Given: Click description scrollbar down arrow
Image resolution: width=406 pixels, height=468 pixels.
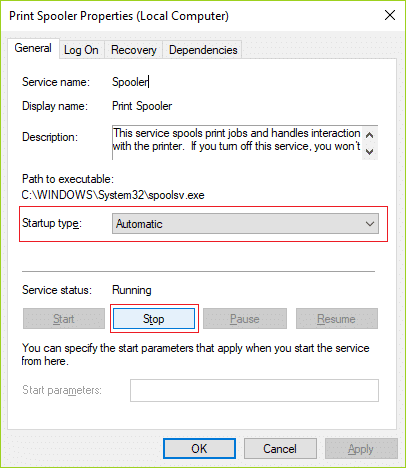Looking at the screenshot, I should (x=369, y=152).
